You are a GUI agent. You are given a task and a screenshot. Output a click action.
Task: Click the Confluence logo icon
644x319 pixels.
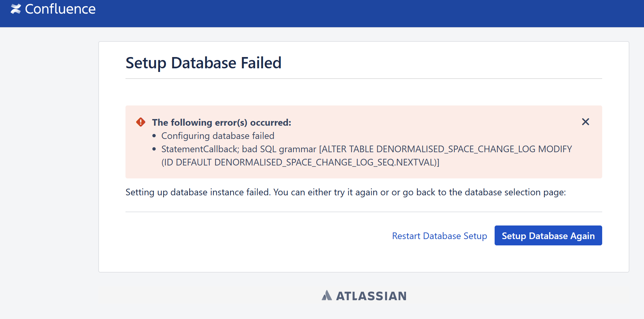point(16,9)
